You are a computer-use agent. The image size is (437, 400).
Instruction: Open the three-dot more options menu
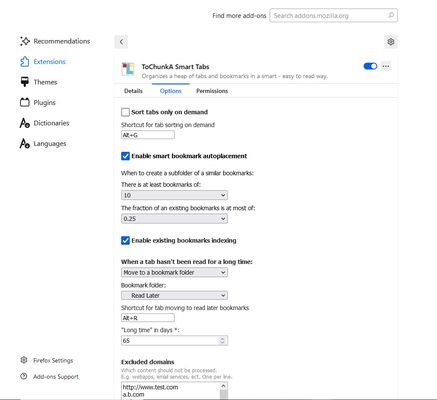coord(386,66)
